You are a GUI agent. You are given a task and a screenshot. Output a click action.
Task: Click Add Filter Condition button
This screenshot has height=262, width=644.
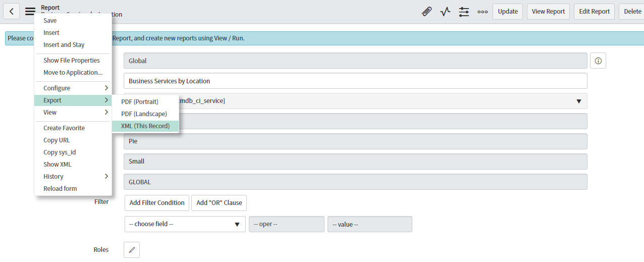(157, 202)
